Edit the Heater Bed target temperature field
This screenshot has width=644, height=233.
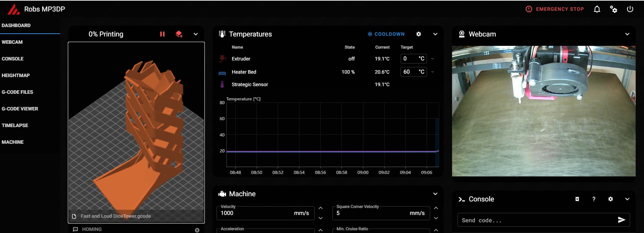pyautogui.click(x=413, y=72)
